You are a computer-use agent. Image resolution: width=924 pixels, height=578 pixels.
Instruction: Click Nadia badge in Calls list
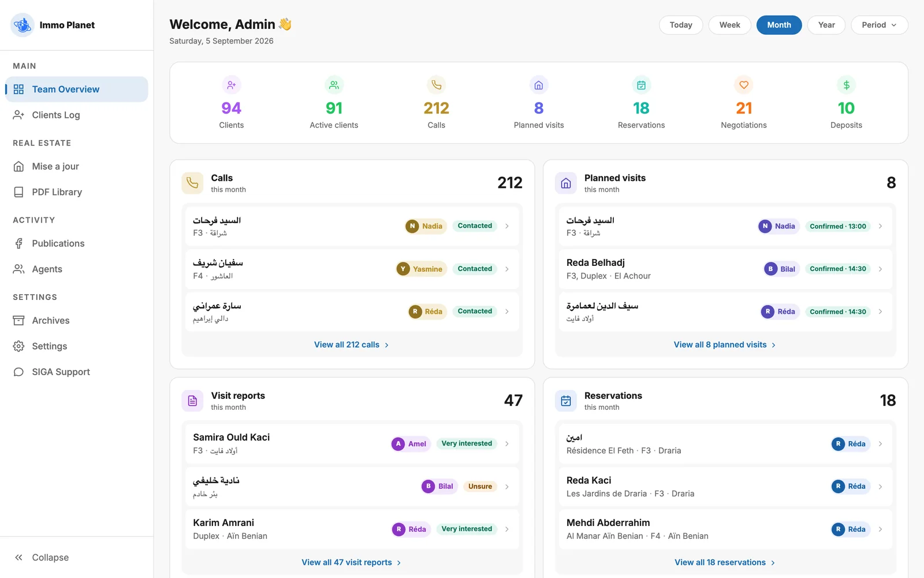[426, 227]
